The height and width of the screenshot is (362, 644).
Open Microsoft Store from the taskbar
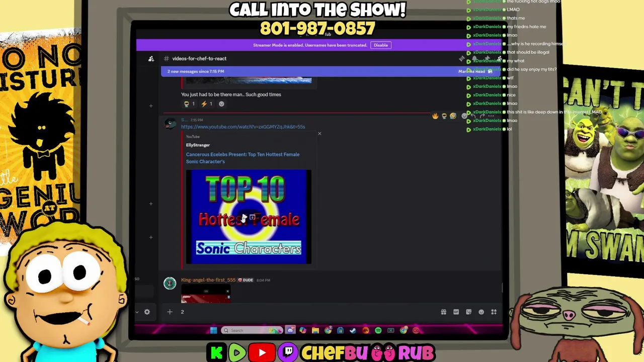[340, 330]
